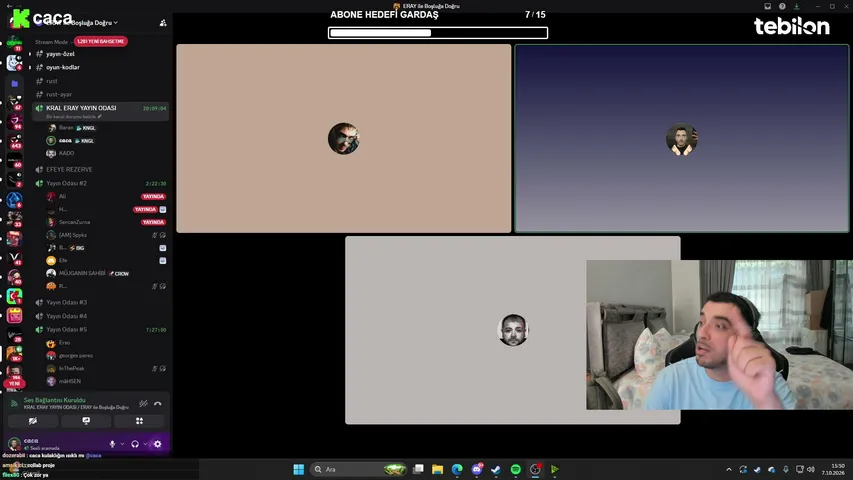Open Steam from taskbar
The height and width of the screenshot is (480, 853).
[x=496, y=469]
